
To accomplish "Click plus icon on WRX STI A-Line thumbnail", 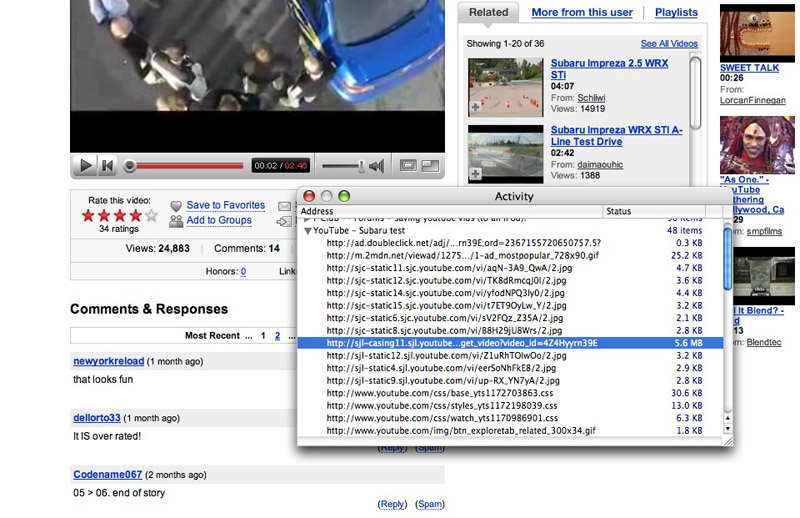I will click(x=475, y=174).
